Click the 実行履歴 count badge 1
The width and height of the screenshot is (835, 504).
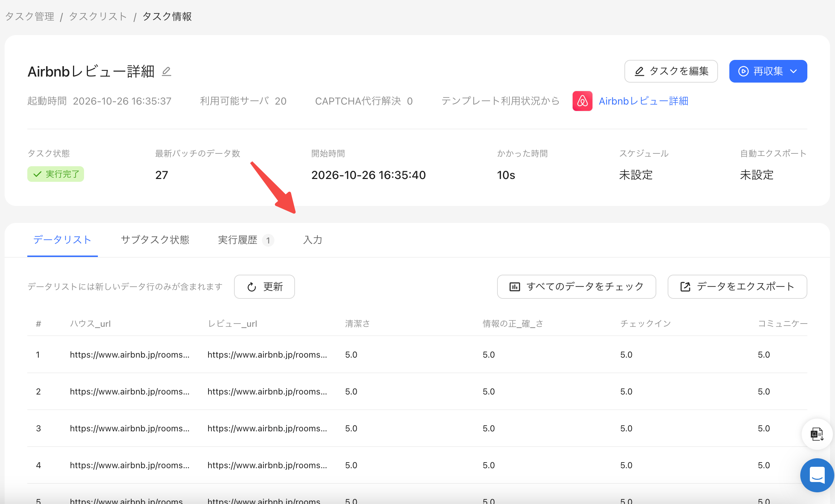(268, 241)
